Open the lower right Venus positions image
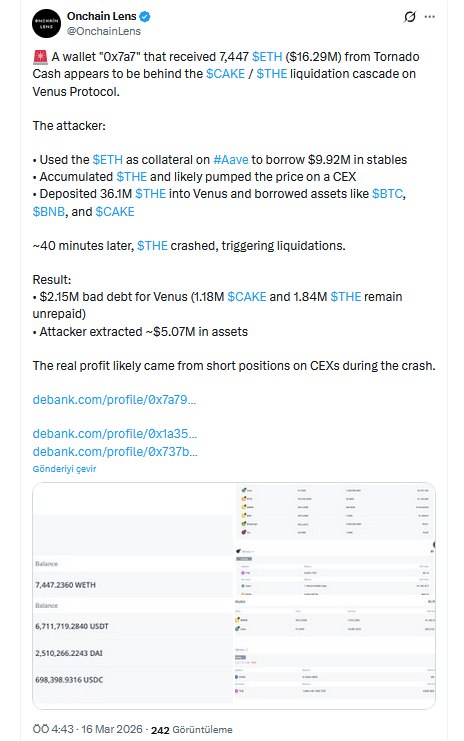This screenshot has height=741, width=464. (335, 653)
